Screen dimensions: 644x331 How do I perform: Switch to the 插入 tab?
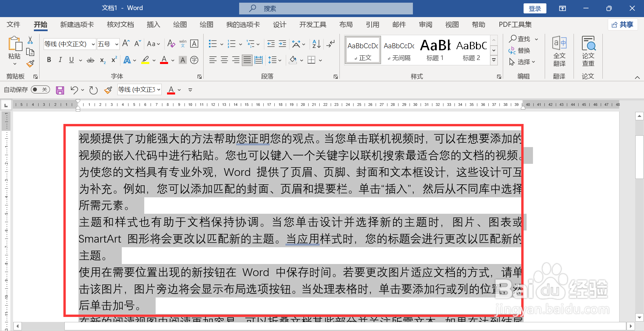click(153, 24)
